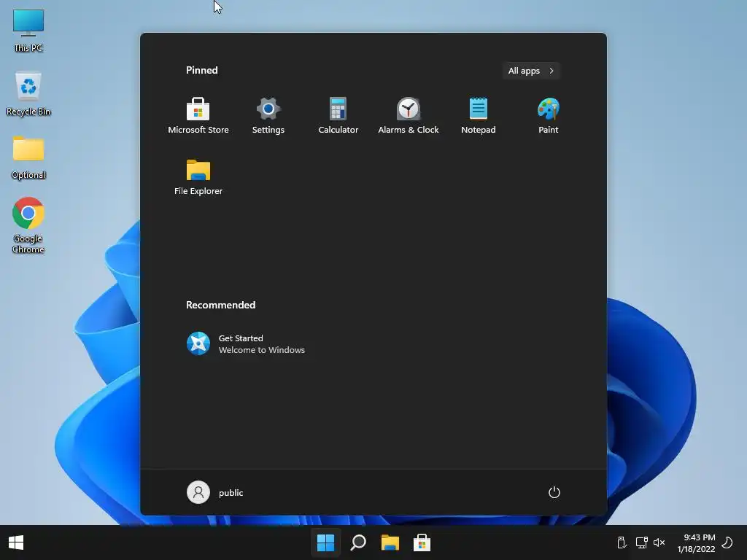
Task: Click the Pinned section heading
Action: tap(202, 70)
